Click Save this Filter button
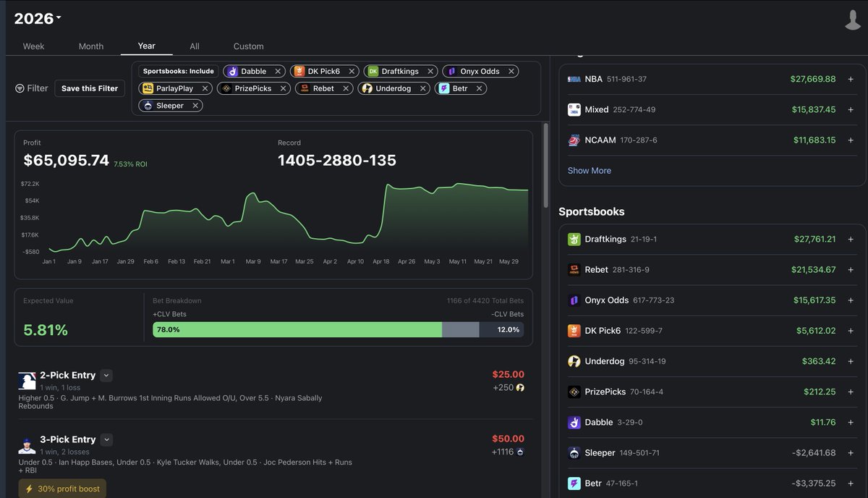 (x=90, y=88)
